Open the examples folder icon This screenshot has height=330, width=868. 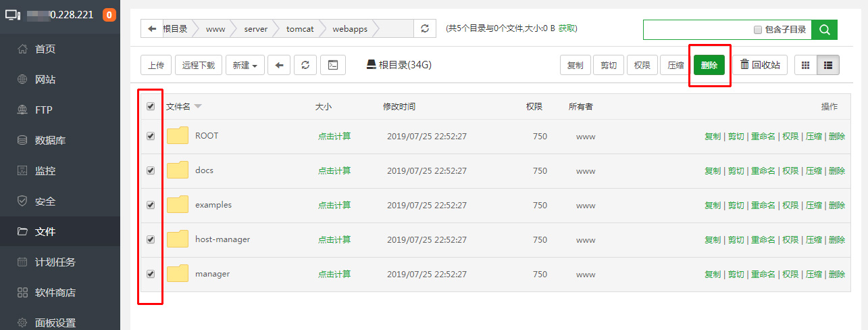click(178, 205)
